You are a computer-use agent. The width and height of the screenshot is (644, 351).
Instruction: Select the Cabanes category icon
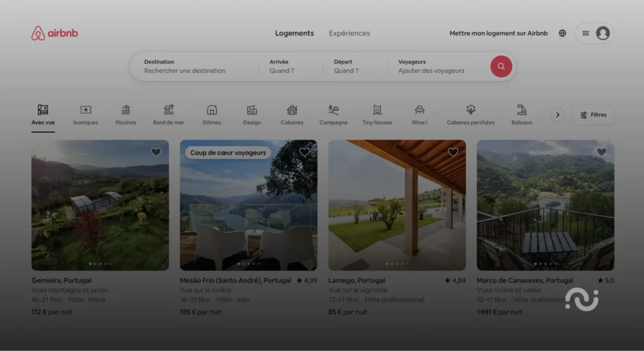point(292,109)
